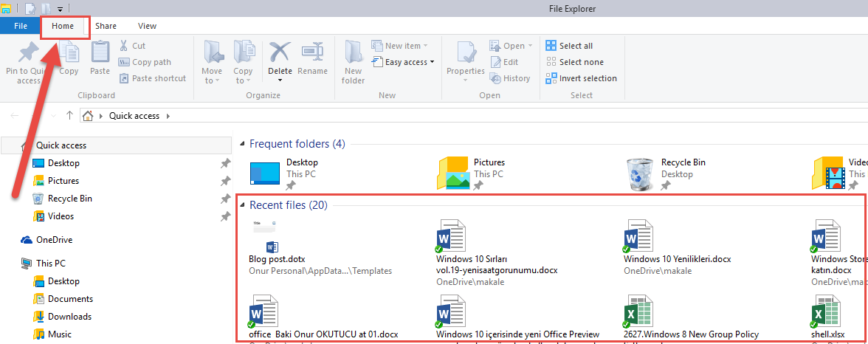Select Desktop under Quick access

click(x=63, y=163)
